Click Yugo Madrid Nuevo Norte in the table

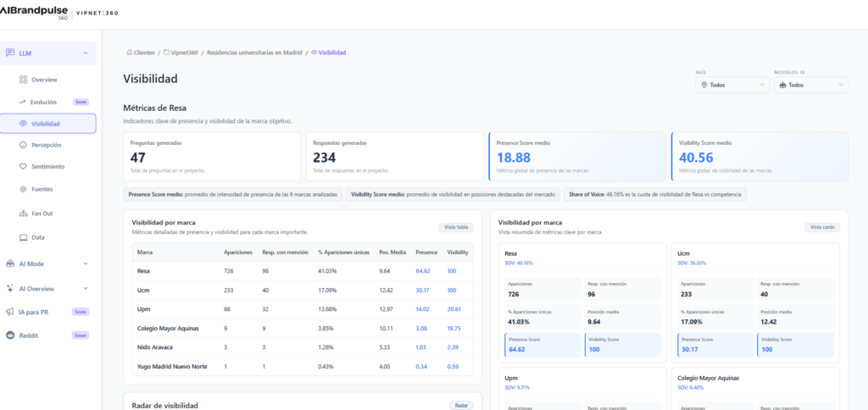pos(172,366)
